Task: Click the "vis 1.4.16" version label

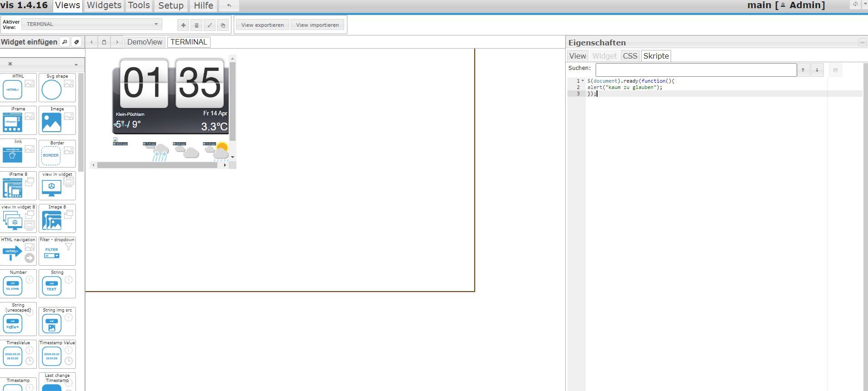Action: 24,5
